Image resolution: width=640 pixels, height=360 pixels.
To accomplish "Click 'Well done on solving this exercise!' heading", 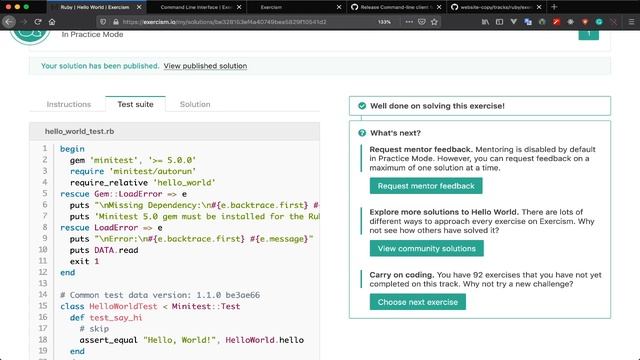I will point(437,106).
